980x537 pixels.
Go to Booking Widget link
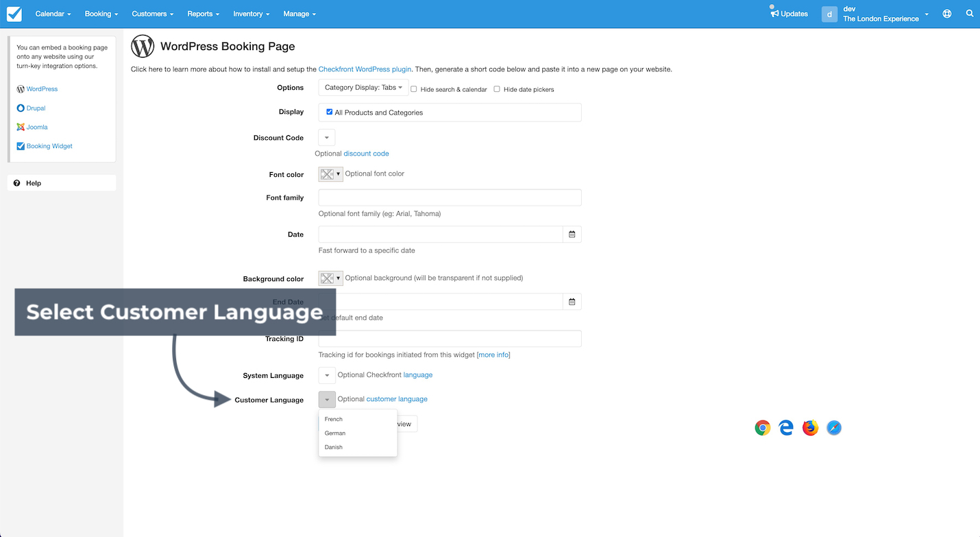click(49, 146)
